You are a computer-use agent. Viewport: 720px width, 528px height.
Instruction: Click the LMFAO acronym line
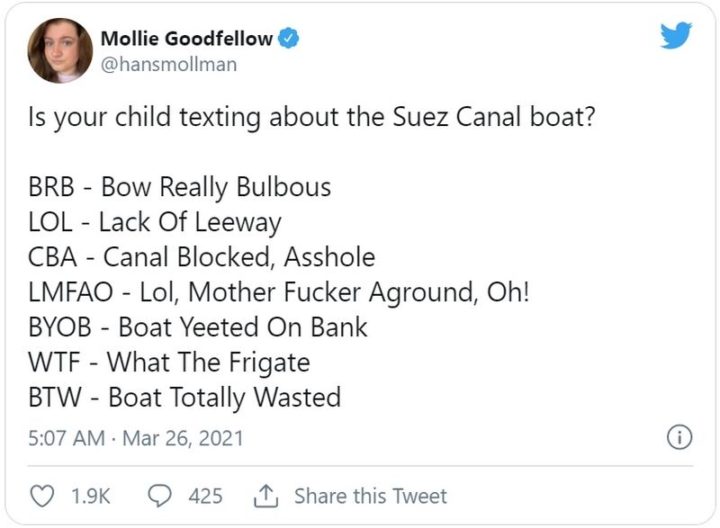click(x=263, y=292)
